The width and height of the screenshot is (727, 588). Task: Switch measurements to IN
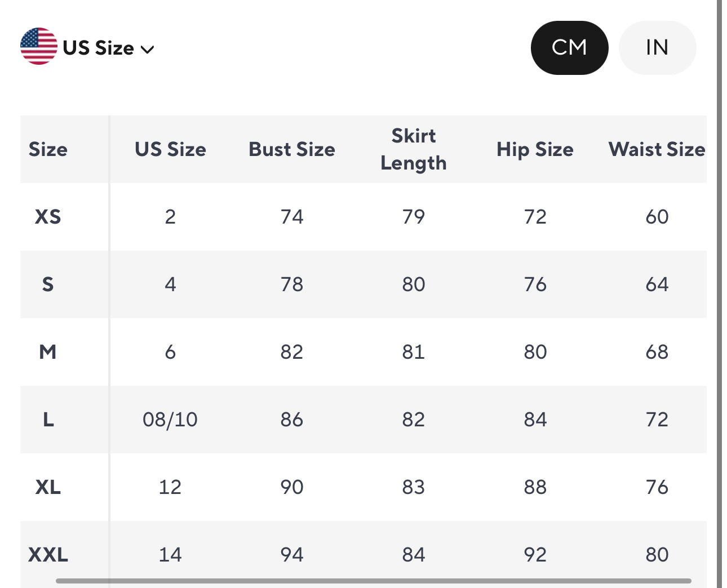tap(657, 48)
